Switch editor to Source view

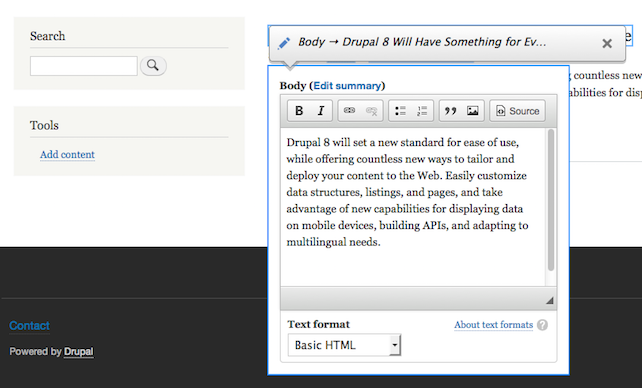[x=518, y=111]
